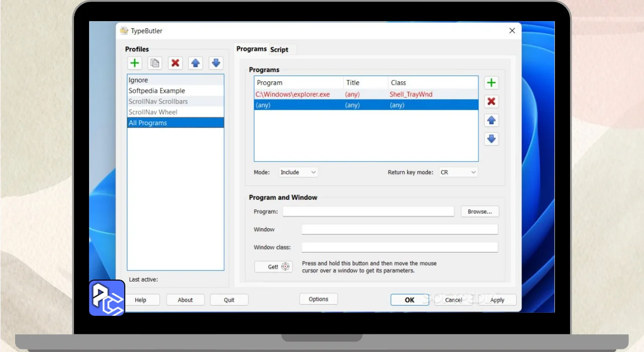
Task: Select the highlighted (any) program row
Action: click(366, 105)
